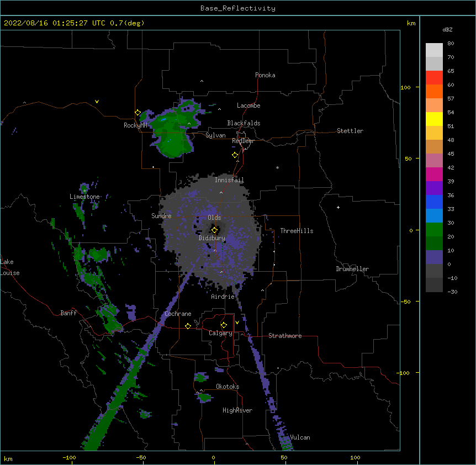The image size is (476, 465).
Task: Click the Calgary city label
Action: [x=221, y=333]
